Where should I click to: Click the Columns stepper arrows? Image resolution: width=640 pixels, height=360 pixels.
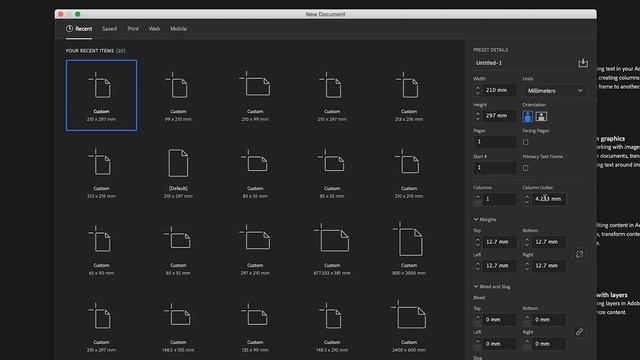(x=478, y=199)
